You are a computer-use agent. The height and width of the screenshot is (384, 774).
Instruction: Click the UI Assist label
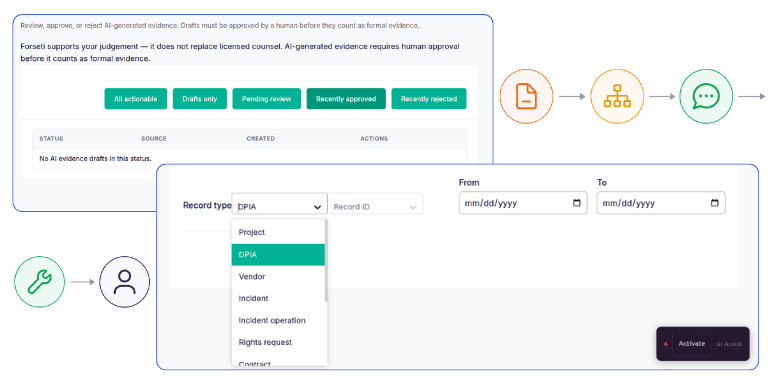click(x=729, y=344)
